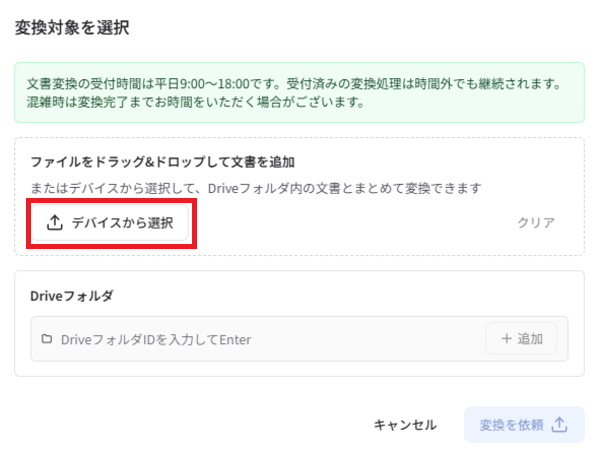The image size is (600, 451).
Task: Click the Driveフォルダ section heading
Action: point(72,296)
